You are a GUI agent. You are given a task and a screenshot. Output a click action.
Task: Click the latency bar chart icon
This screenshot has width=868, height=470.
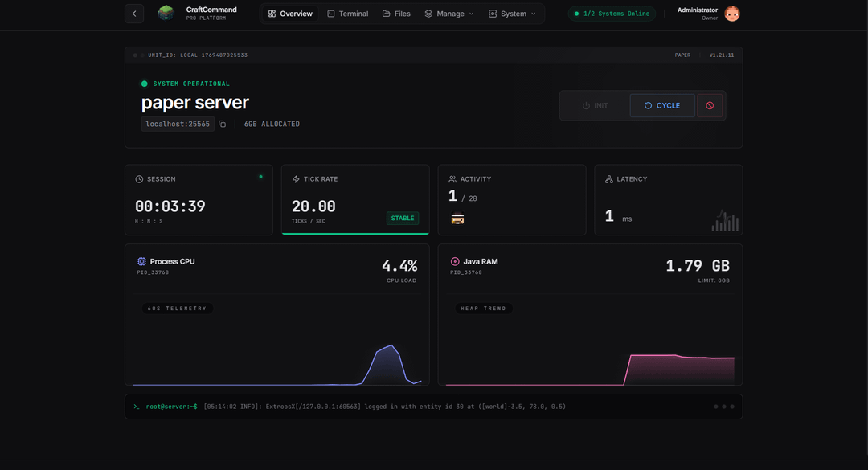pos(724,219)
